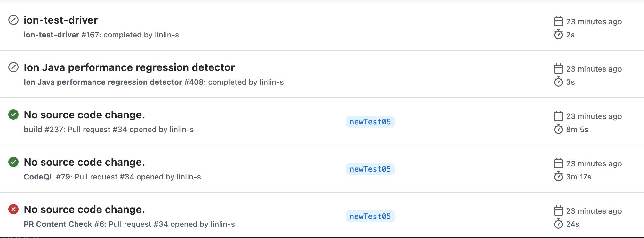Click calendar icon on ion-test-driver row
The height and width of the screenshot is (238, 644).
pos(558,21)
